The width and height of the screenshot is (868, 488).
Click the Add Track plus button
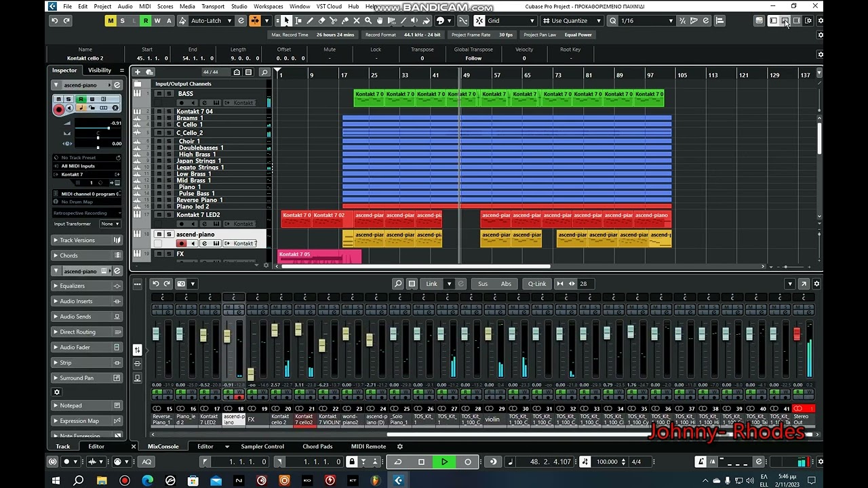138,72
